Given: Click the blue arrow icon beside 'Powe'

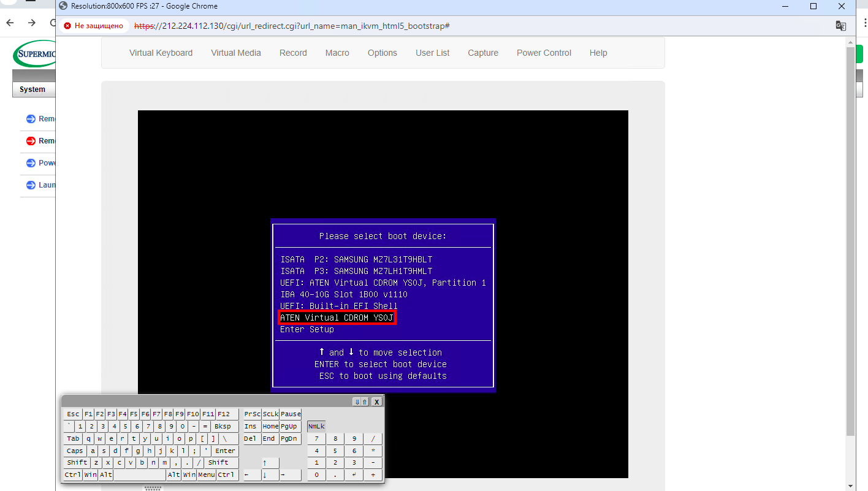Looking at the screenshot, I should pos(31,163).
